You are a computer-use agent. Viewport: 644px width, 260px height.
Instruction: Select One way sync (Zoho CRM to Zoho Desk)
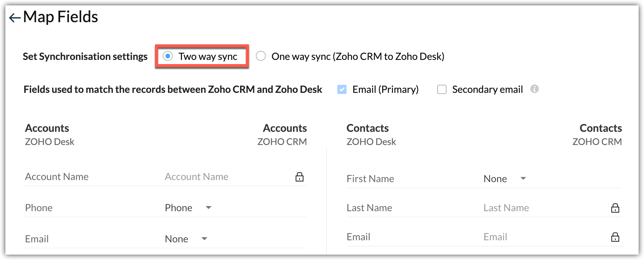point(261,56)
